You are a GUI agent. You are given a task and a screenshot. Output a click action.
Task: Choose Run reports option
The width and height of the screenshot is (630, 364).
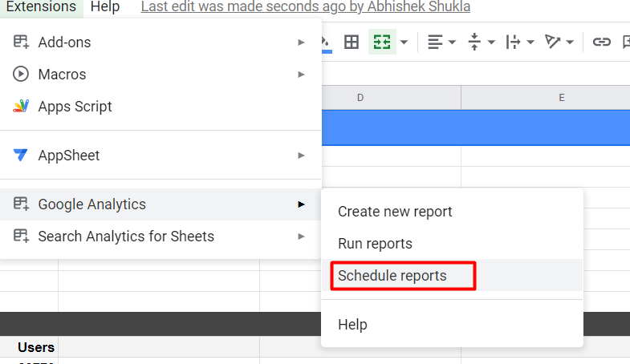[x=452, y=244]
